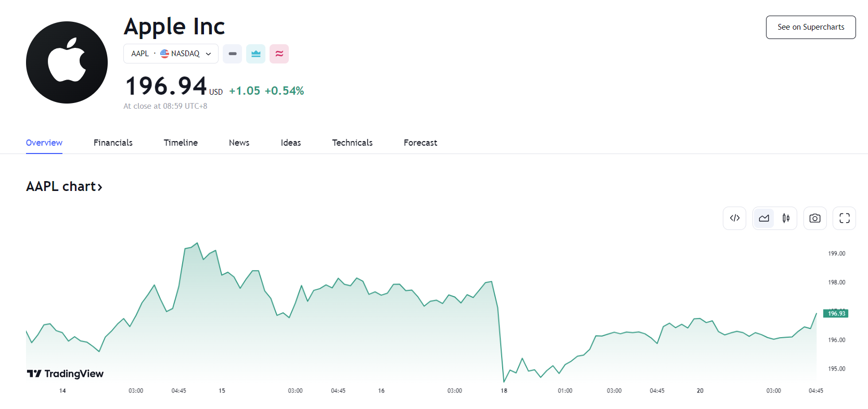Viewport: 868px width, 409px height.
Task: Open the AAPL chart heading link
Action: coord(64,186)
